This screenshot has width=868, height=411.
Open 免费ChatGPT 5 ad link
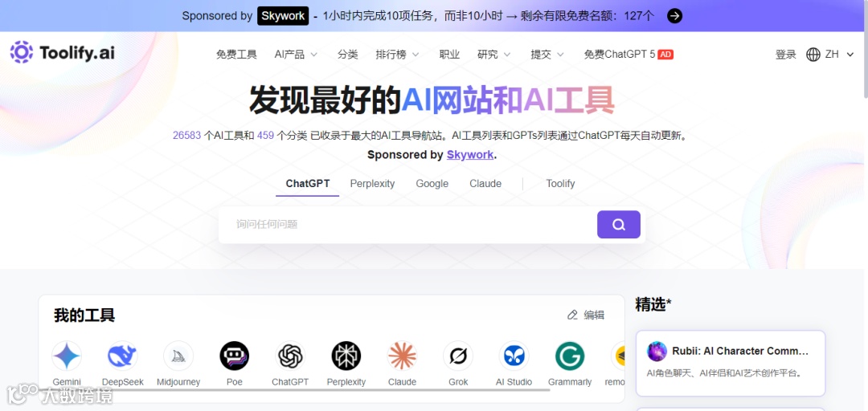pos(628,55)
